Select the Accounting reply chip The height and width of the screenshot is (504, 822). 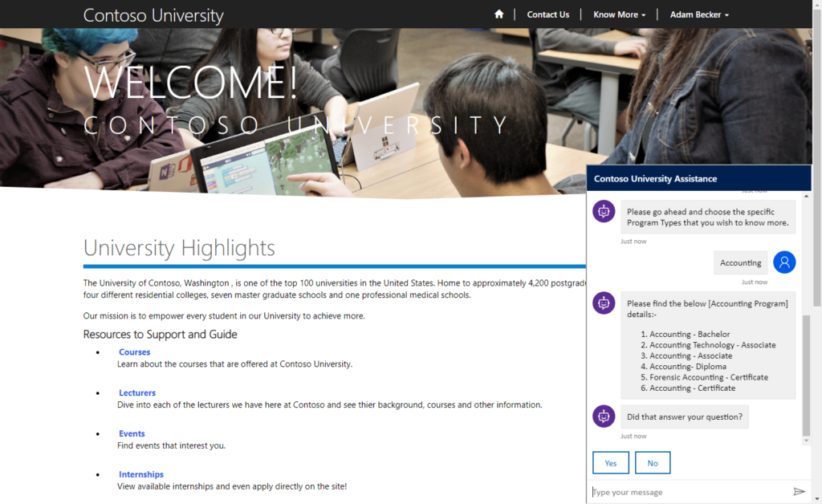[740, 262]
